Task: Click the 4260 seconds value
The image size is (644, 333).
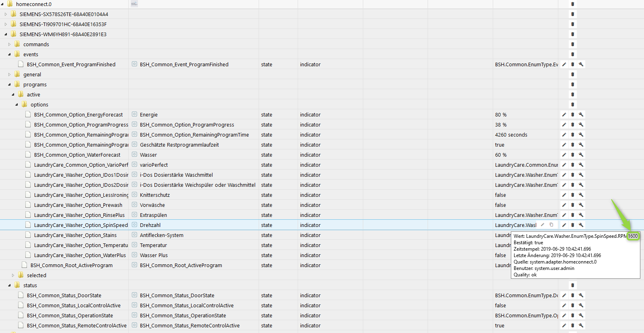Action: pos(511,135)
